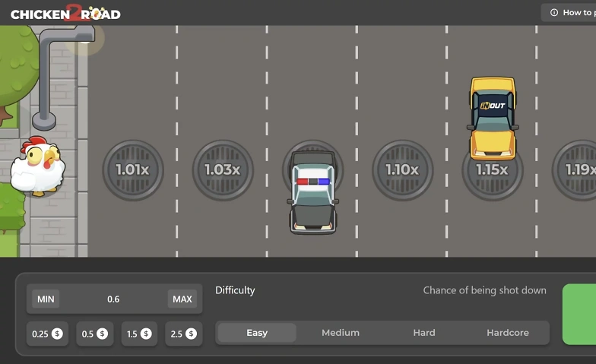
Task: Click the 1.01x manhole multiplier
Action: (133, 170)
